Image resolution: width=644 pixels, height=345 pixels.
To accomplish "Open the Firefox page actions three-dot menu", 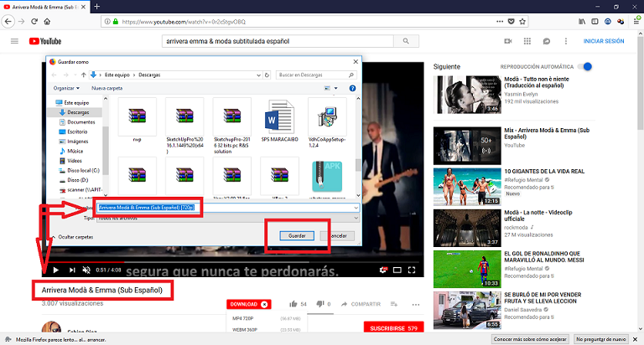I will pos(500,21).
